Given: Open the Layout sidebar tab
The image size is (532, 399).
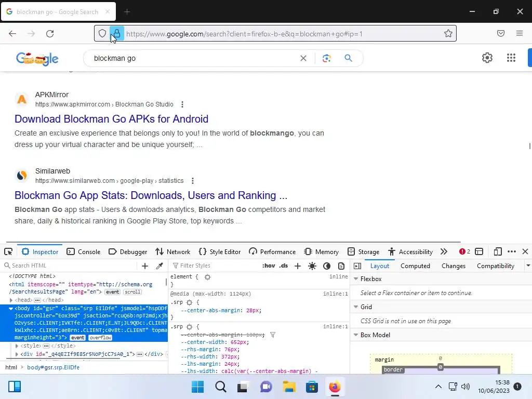Looking at the screenshot, I should pos(380,266).
